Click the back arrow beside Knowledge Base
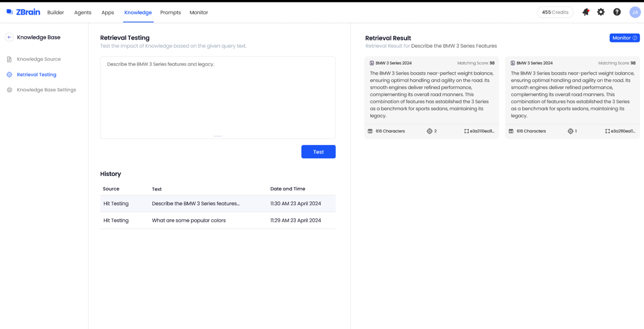Image resolution: width=644 pixels, height=329 pixels. (x=9, y=37)
